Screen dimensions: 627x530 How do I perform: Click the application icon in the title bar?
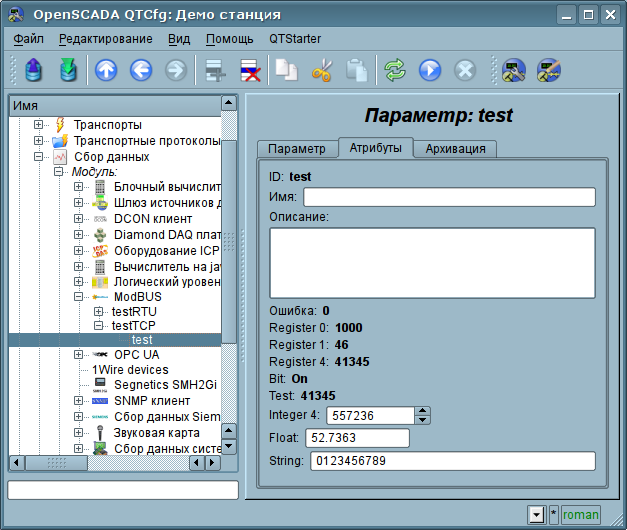(17, 15)
